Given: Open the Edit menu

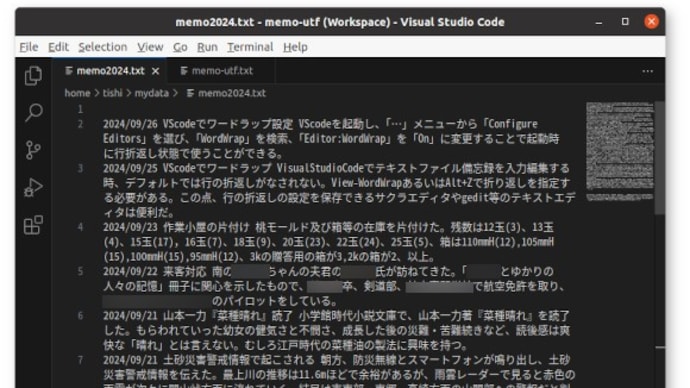Looking at the screenshot, I should 59,47.
